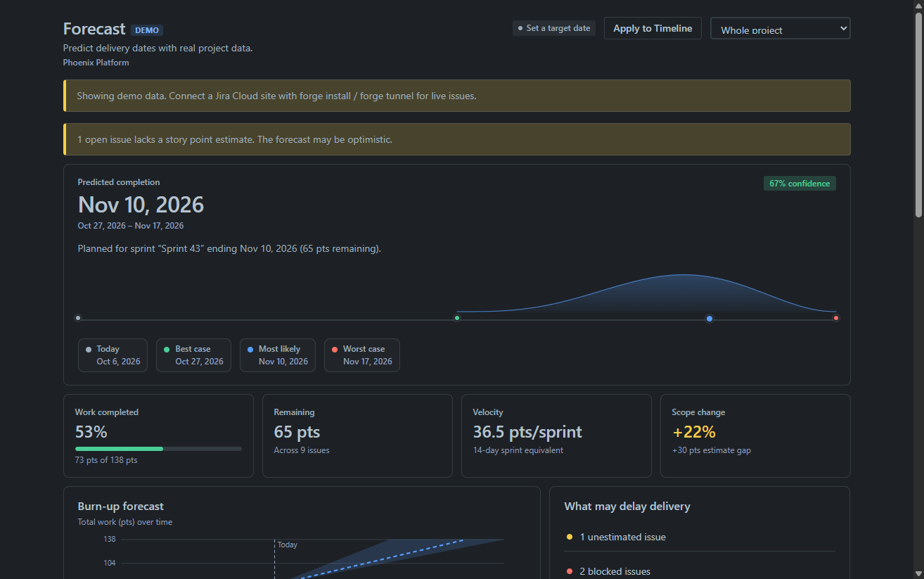Select the Best case Oct 27 legend chip
Viewport: 924px width, 579px height.
[193, 355]
